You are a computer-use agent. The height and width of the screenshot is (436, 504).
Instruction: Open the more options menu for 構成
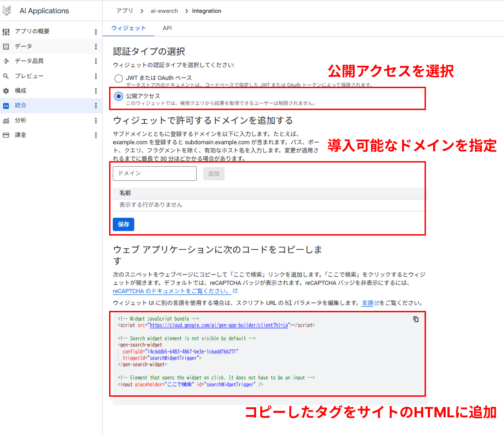96,91
